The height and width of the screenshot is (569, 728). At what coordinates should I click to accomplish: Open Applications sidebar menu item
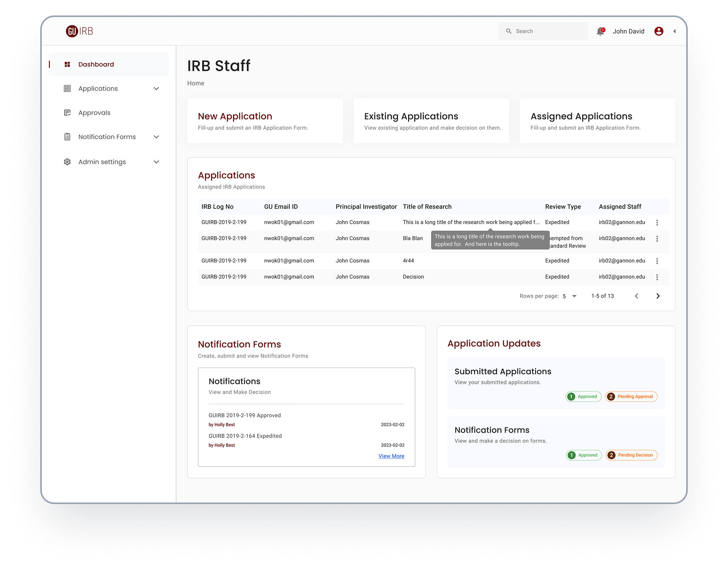109,89
